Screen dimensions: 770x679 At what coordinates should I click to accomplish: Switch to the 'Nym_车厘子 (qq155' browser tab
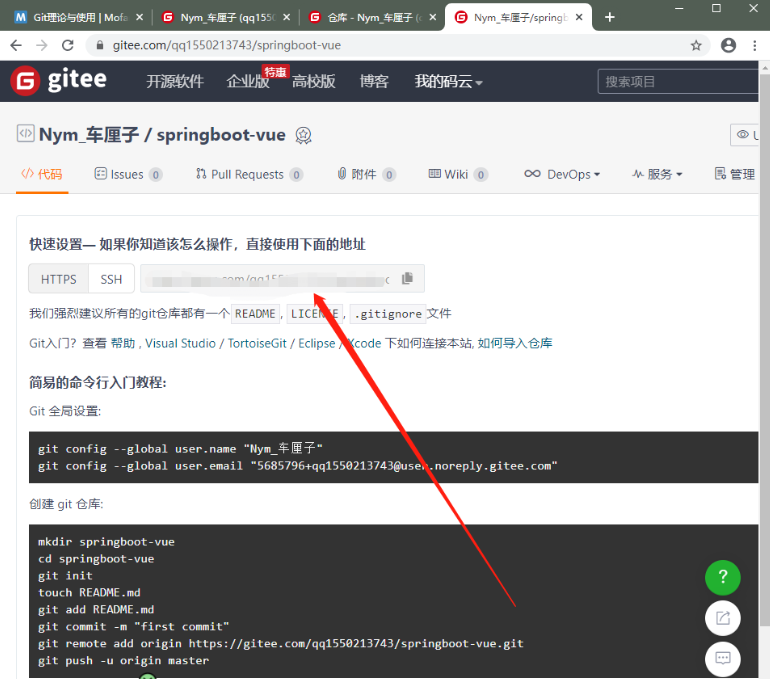[x=226, y=17]
